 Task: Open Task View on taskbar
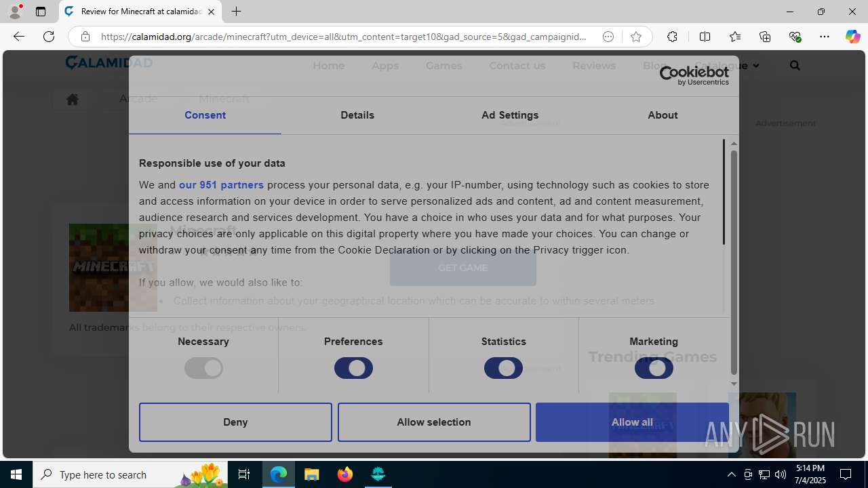coord(244,474)
